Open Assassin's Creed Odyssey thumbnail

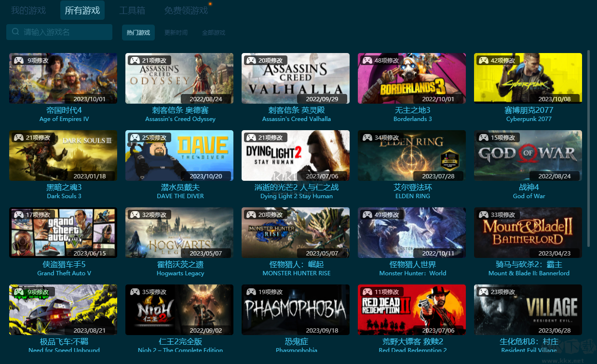pyautogui.click(x=179, y=78)
